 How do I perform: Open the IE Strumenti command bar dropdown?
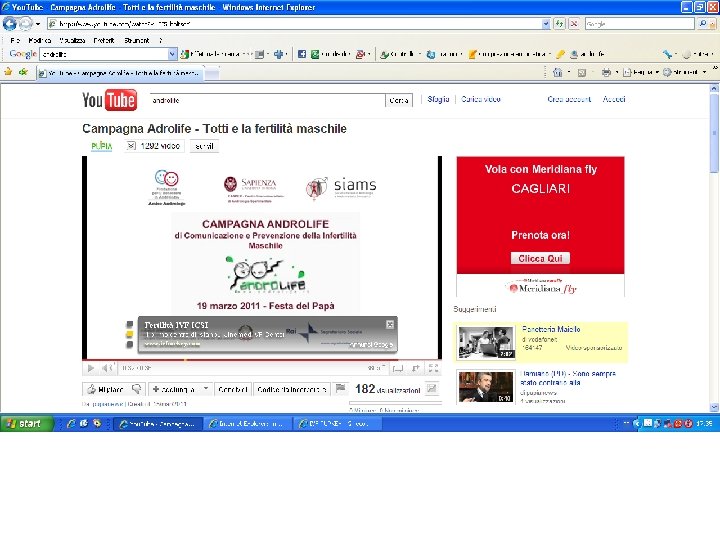pyautogui.click(x=685, y=73)
